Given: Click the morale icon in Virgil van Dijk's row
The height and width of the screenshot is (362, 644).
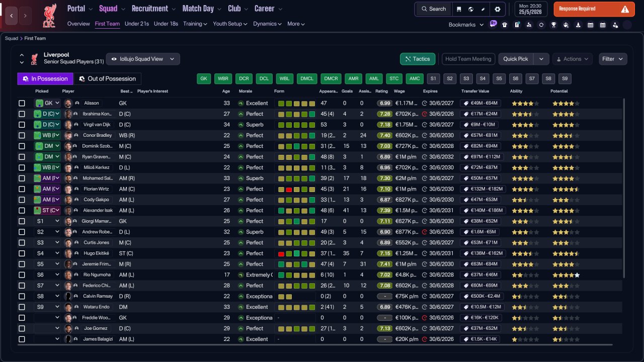Looking at the screenshot, I should [x=240, y=125].
